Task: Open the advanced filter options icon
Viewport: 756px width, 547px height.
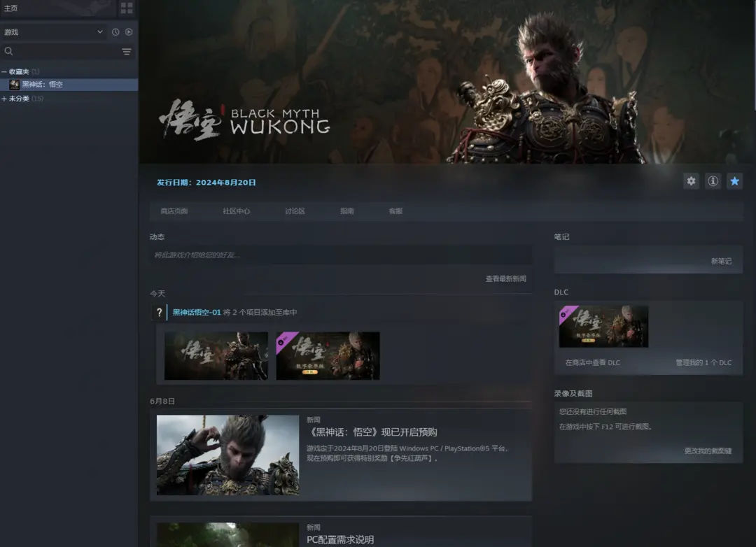Action: coord(127,51)
